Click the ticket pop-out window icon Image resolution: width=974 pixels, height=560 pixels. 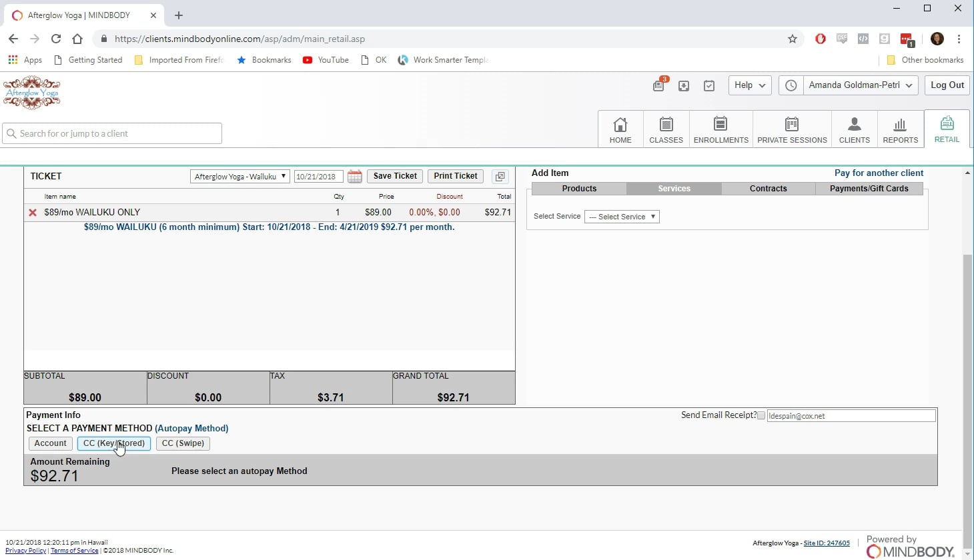[500, 177]
